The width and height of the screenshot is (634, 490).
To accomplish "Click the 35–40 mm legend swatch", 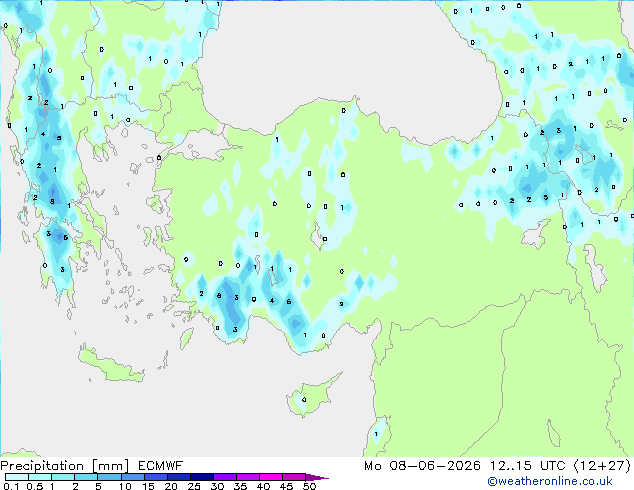I will [247, 477].
